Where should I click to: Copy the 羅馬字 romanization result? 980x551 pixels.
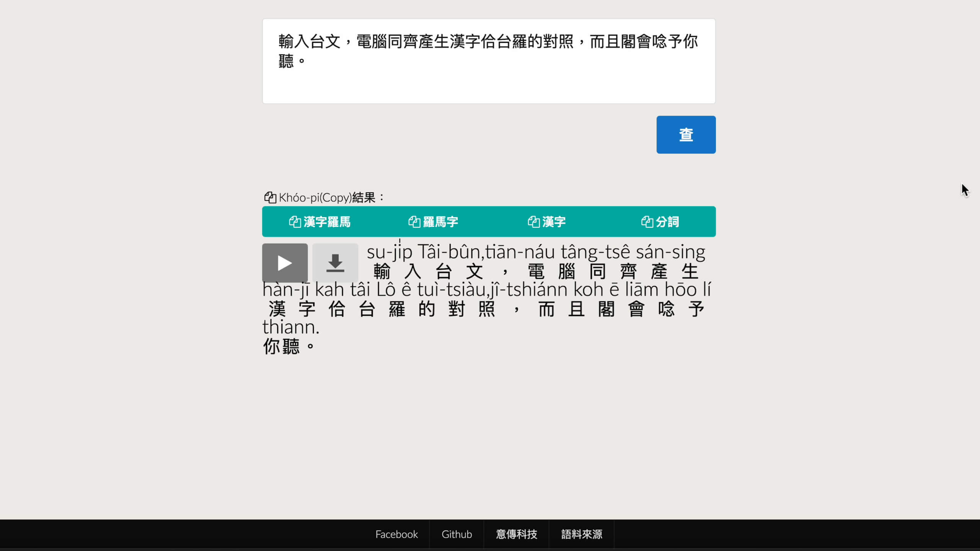click(433, 222)
